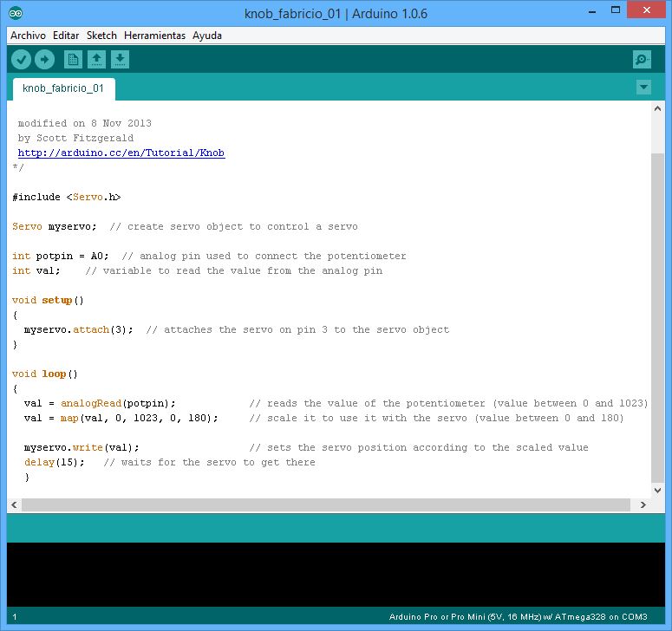The width and height of the screenshot is (672, 631).
Task: Click the line number "1" in status bar
Action: pyautogui.click(x=15, y=617)
